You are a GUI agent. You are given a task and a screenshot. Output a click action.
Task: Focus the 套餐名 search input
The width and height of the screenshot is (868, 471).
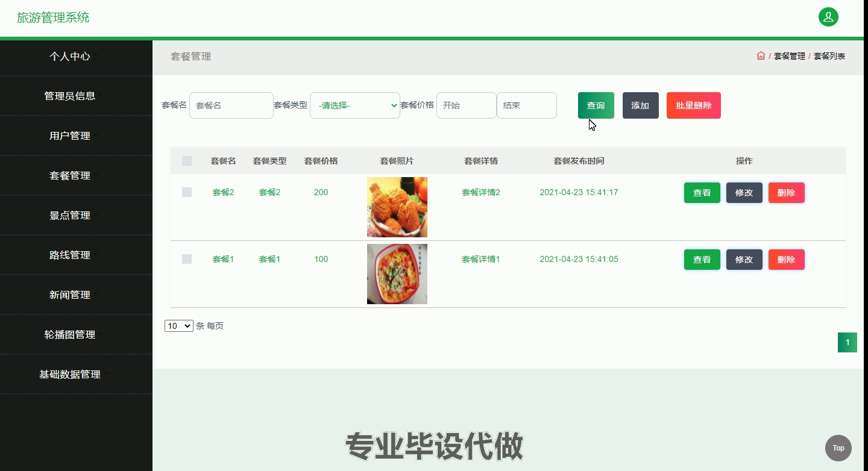[231, 105]
